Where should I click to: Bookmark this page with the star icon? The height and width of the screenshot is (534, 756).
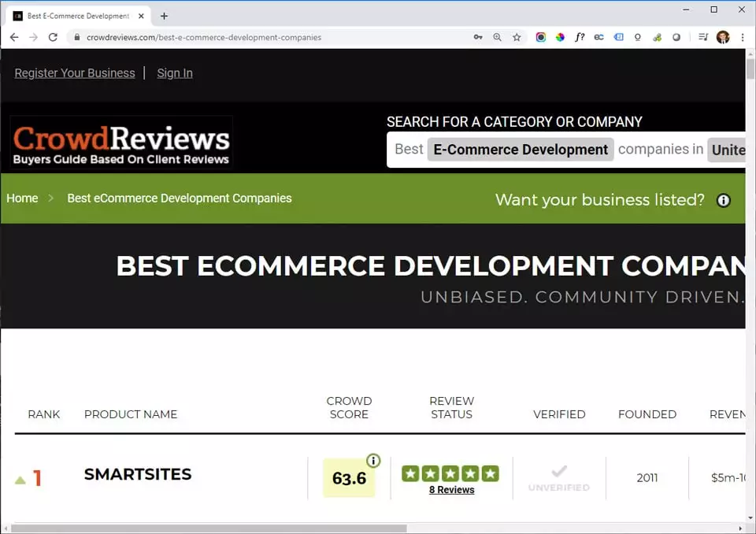point(517,37)
